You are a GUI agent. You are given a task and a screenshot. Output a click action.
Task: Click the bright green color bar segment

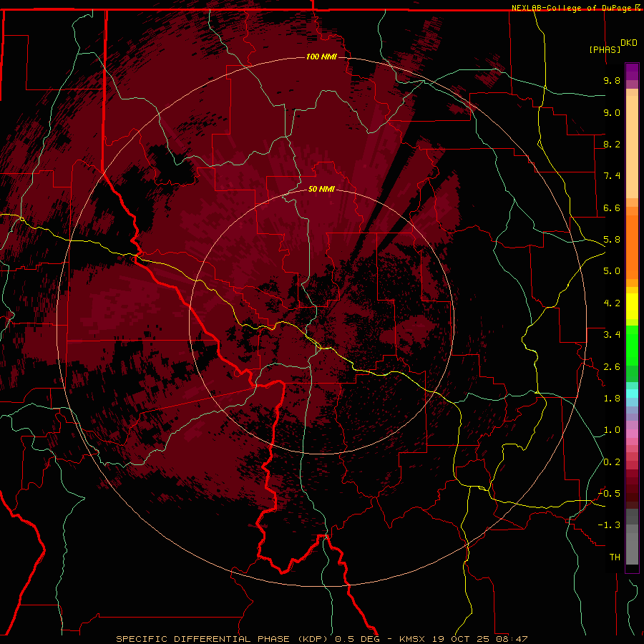[632, 346]
